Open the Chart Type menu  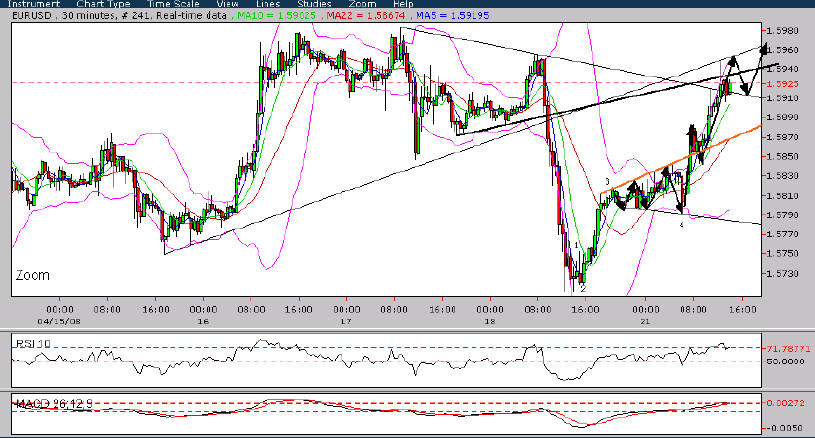tap(103, 4)
